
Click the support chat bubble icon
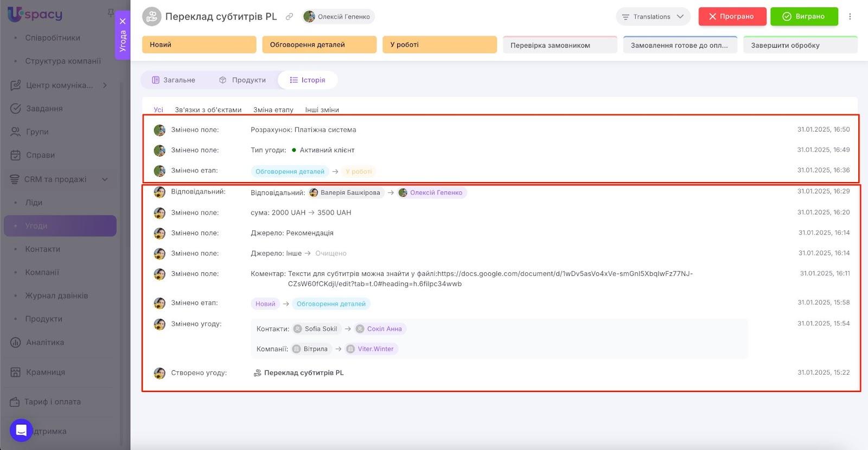coord(21,430)
